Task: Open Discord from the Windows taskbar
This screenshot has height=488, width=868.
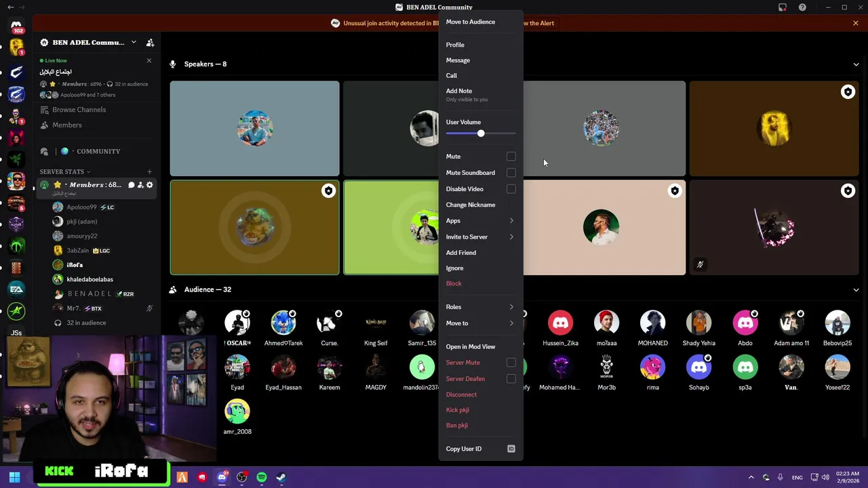Action: (222, 477)
